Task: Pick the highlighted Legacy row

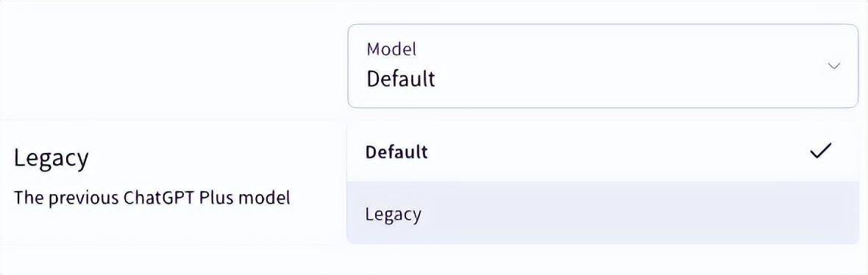Action: pyautogui.click(x=602, y=213)
